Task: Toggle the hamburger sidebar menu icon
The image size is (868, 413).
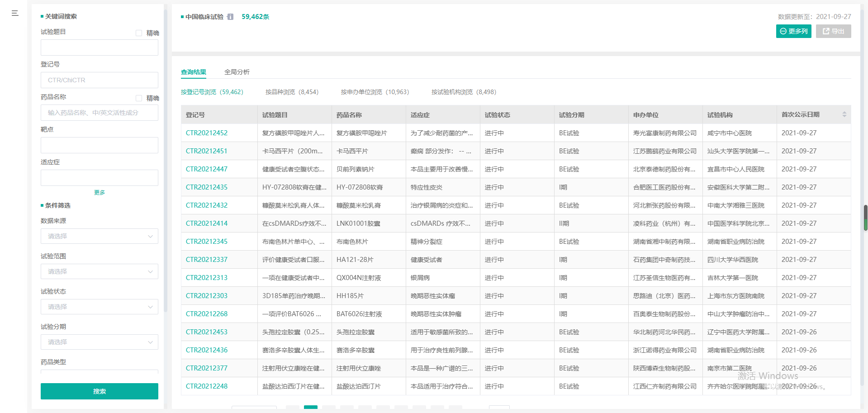Action: [15, 13]
